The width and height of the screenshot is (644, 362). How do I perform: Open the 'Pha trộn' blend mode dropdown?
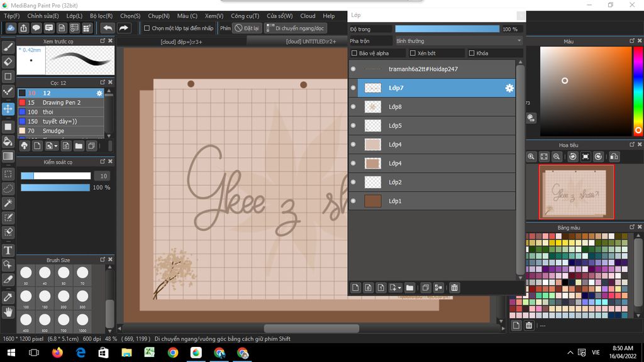458,41
